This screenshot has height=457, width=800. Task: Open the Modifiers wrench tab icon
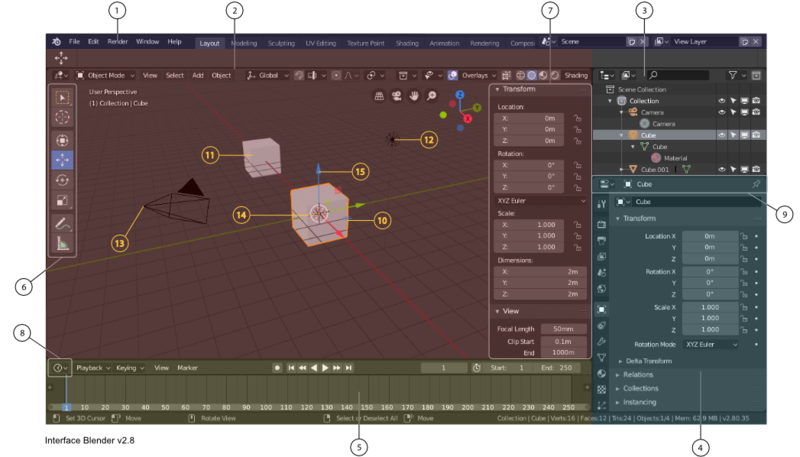[602, 341]
